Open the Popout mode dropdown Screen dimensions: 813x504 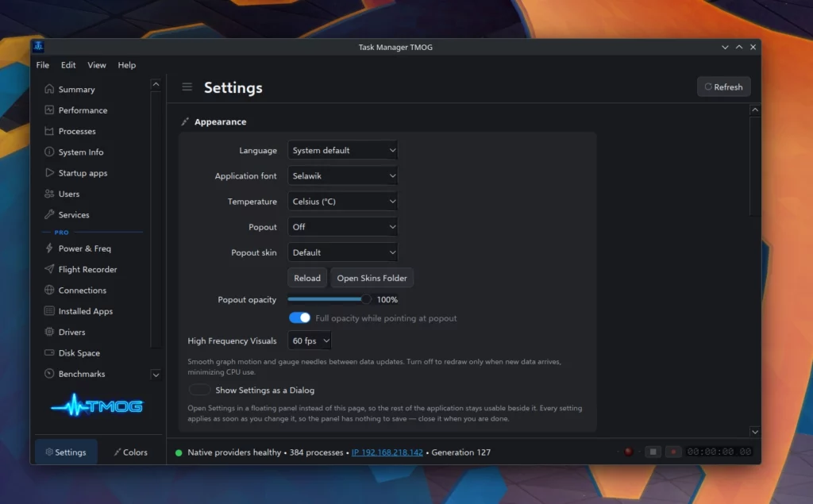click(x=343, y=227)
